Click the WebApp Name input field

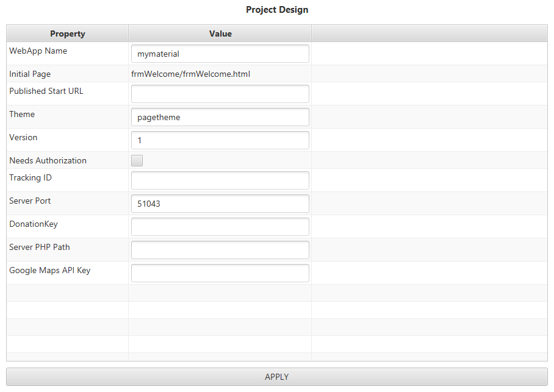coord(220,54)
